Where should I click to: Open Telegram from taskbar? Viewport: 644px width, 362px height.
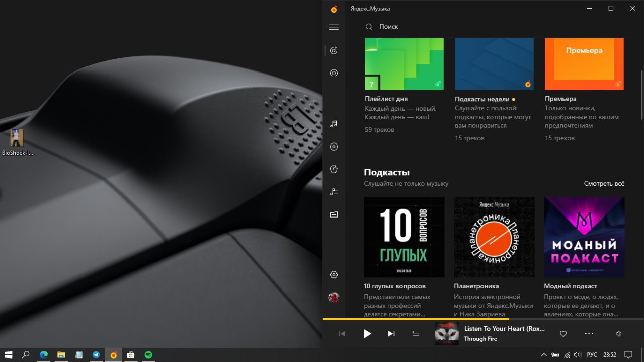96,354
